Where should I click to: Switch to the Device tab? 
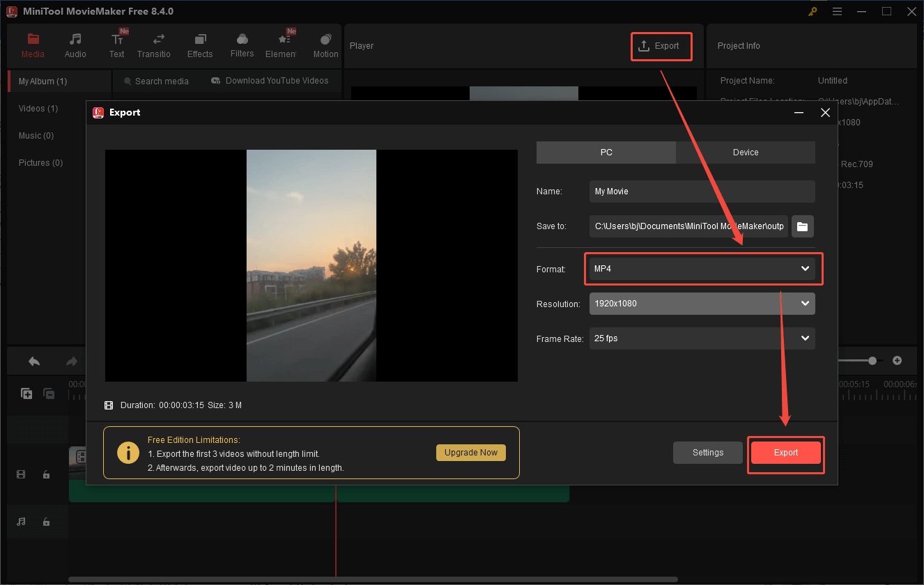745,152
